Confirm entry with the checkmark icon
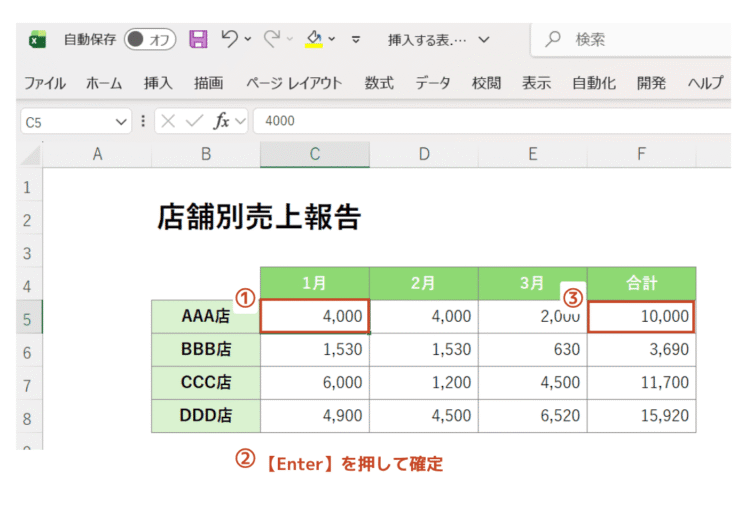This screenshot has height=505, width=740. (194, 121)
